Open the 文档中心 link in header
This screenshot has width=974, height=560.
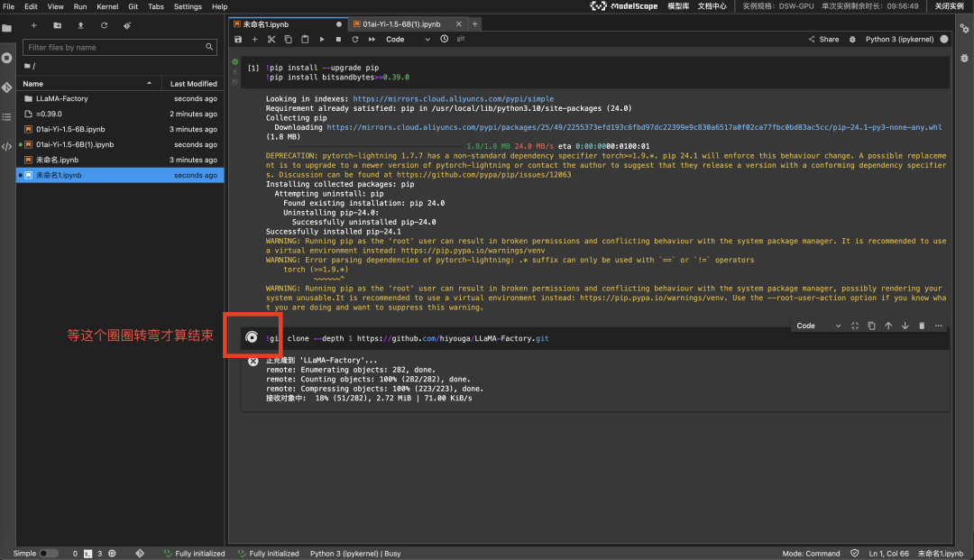(712, 6)
